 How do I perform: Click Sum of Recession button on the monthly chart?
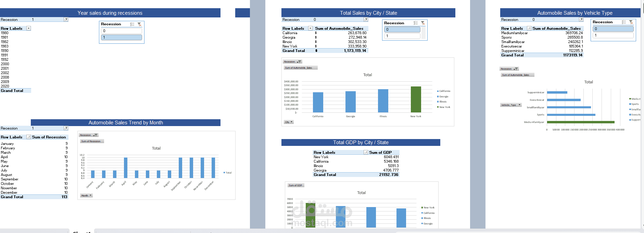[92, 141]
